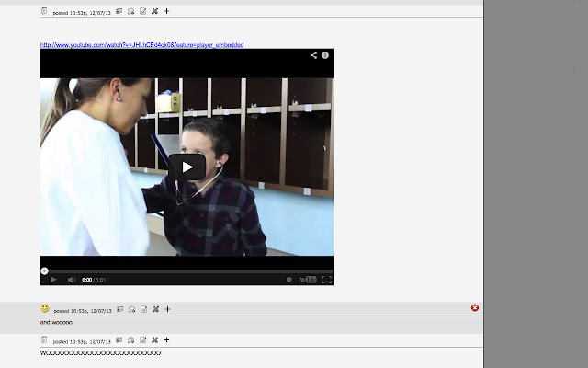Click the plus icon on the video post header
588x368 pixels.
[x=167, y=11]
